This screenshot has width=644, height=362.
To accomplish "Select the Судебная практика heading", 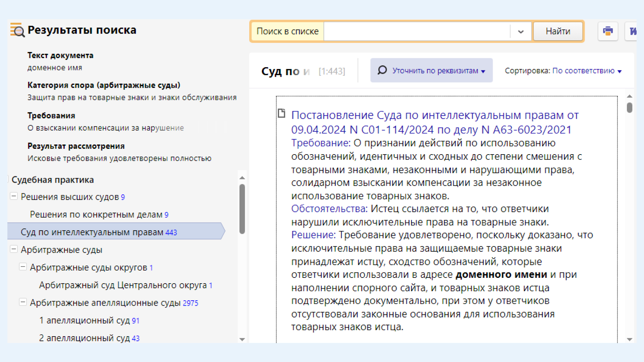I will pyautogui.click(x=53, y=180).
